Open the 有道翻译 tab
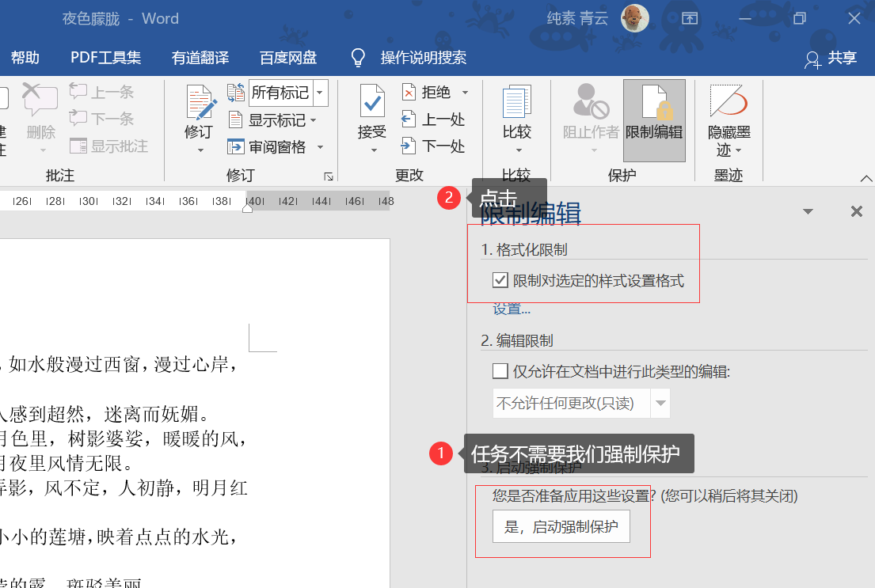 coord(200,58)
